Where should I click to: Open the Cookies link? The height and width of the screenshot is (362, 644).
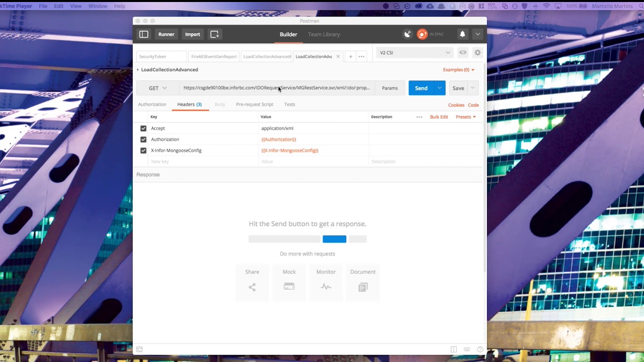click(456, 105)
